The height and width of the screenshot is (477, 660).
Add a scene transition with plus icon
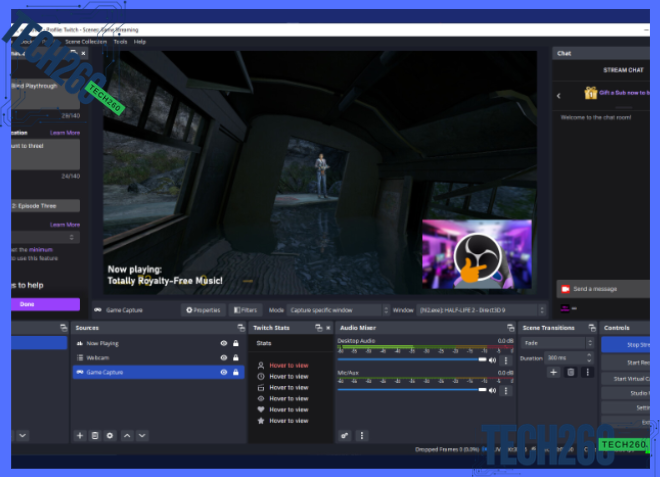tap(553, 372)
